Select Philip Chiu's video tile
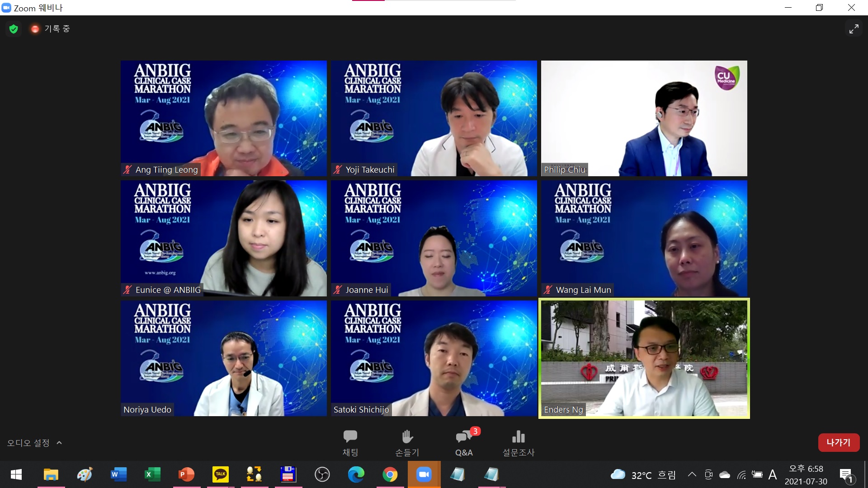 [x=644, y=118]
